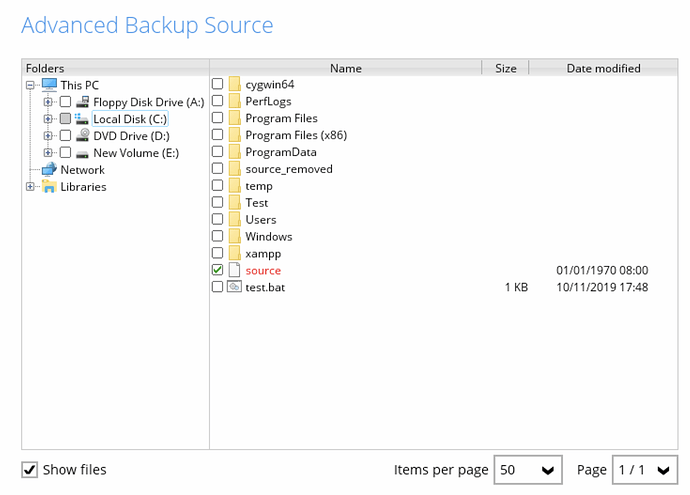Check the Users folder checkbox
The image size is (690, 495).
tap(217, 219)
